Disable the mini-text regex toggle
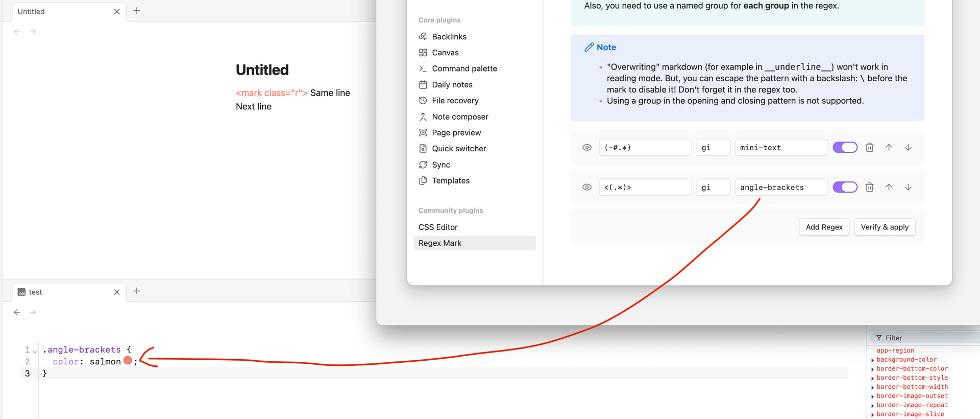 click(845, 148)
